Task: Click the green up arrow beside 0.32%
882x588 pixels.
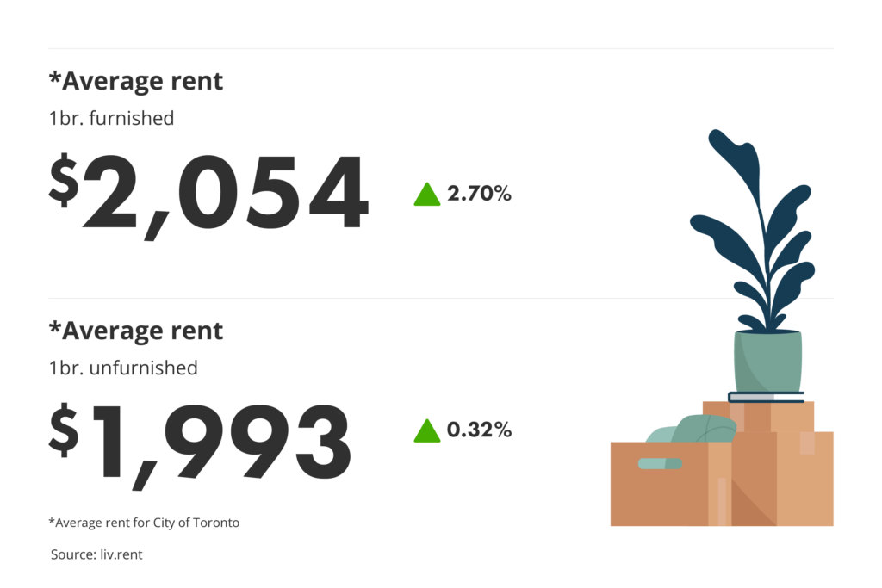Action: tap(427, 430)
